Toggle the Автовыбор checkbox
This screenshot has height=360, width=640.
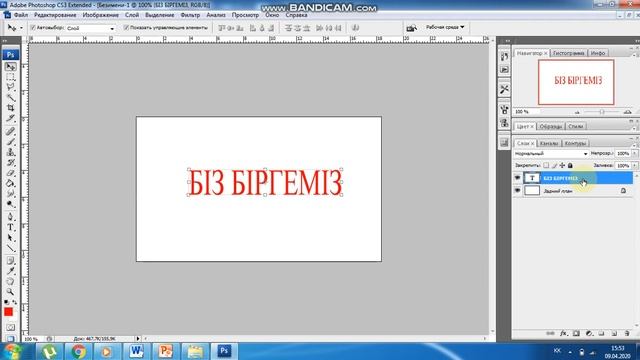tap(33, 28)
